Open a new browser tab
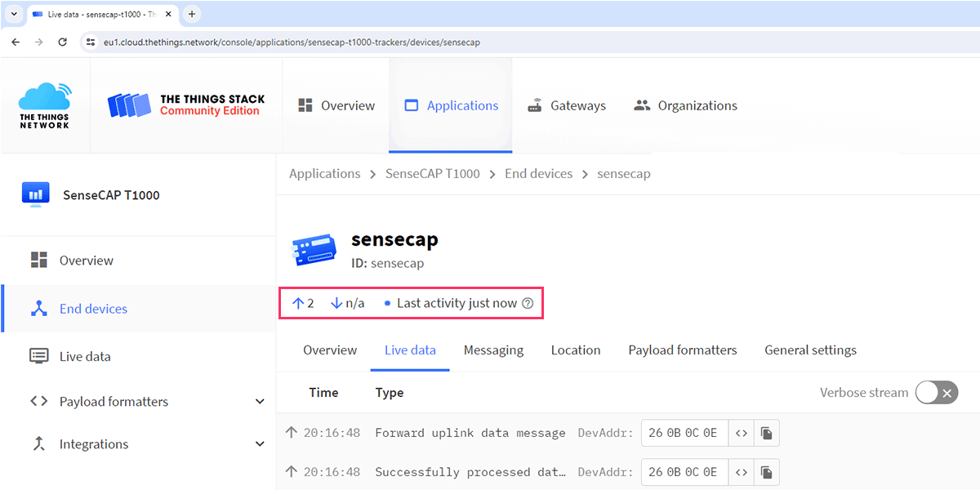The image size is (980, 490). (192, 14)
